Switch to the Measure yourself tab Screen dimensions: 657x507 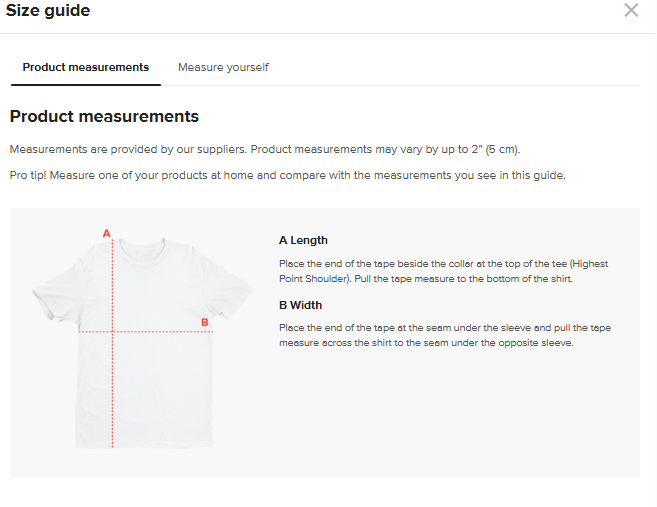pyautogui.click(x=223, y=67)
